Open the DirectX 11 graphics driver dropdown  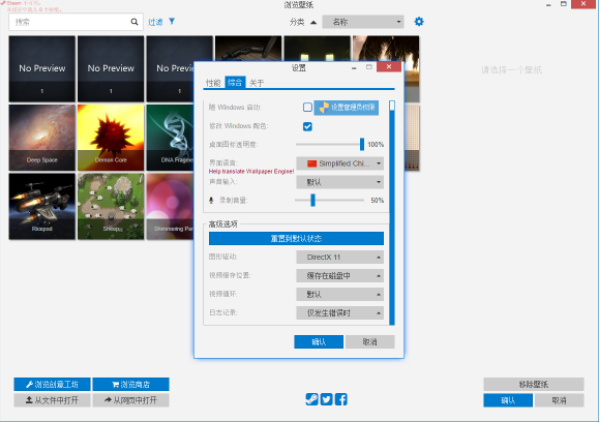pyautogui.click(x=340, y=257)
